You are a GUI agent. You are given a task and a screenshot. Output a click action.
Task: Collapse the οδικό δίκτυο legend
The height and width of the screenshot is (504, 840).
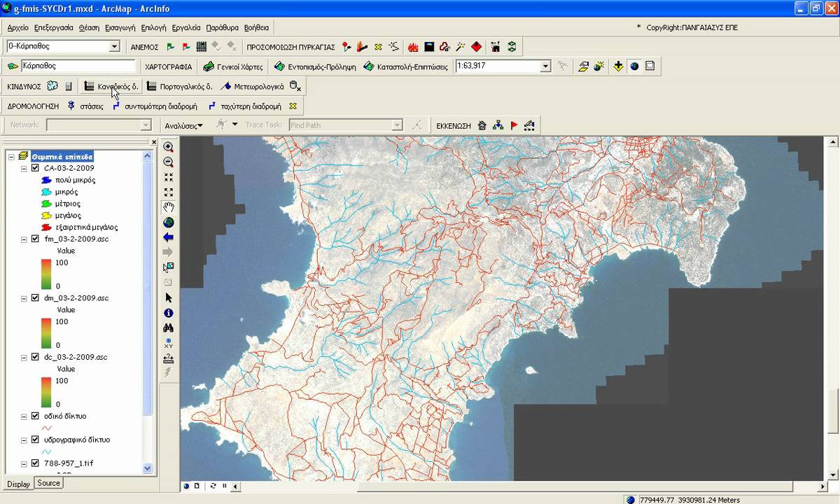[24, 416]
